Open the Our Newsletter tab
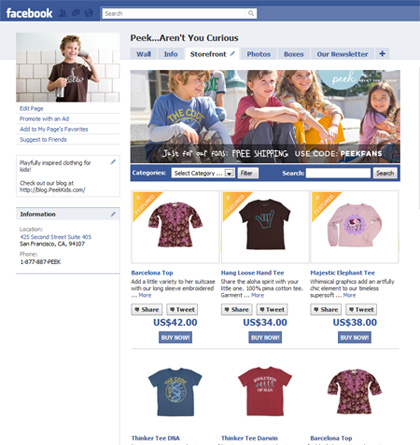420x445 pixels. (x=342, y=54)
